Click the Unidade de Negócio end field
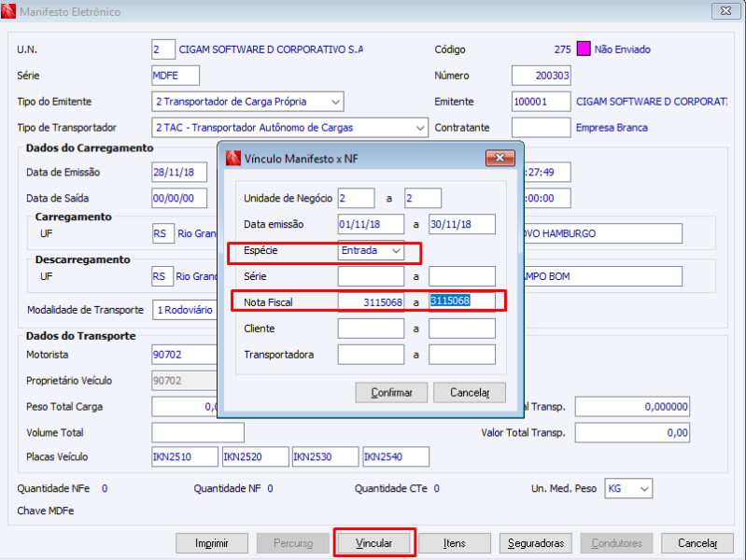The image size is (746, 560). 422,199
